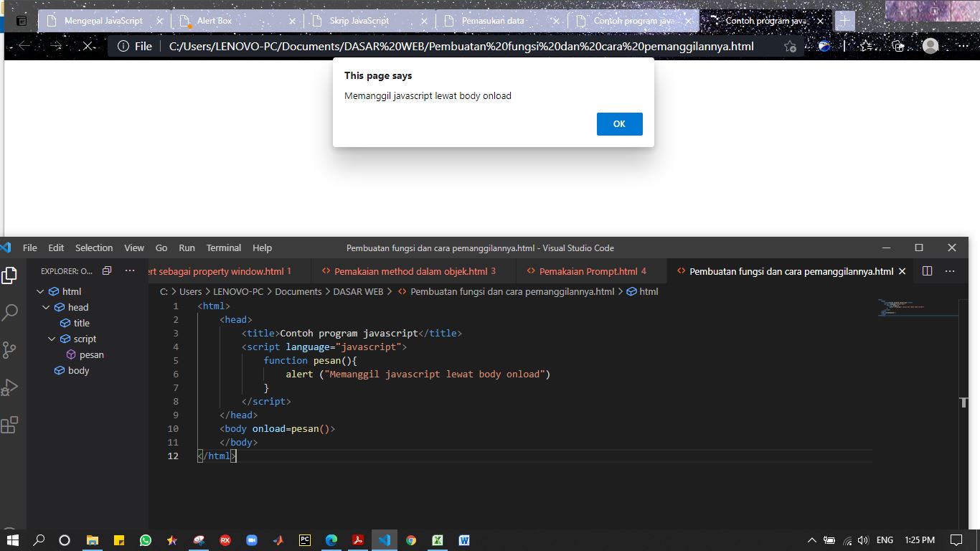The image size is (980, 551).
Task: Open editor More Actions ellipsis menu
Action: tap(949, 270)
